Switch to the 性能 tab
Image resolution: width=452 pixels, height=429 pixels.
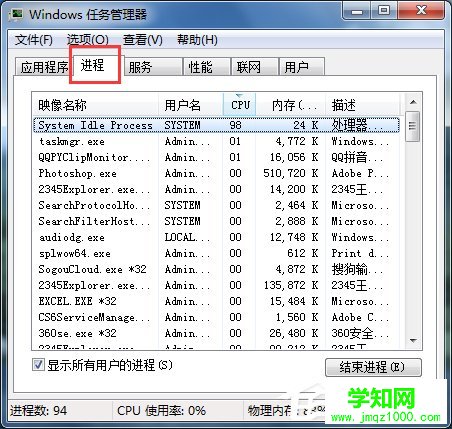(x=207, y=67)
